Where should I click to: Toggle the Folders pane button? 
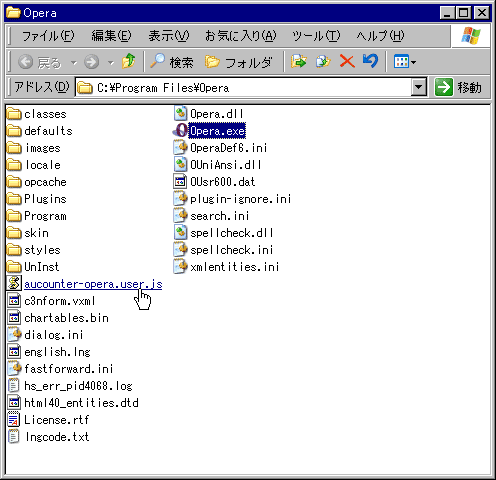239,62
